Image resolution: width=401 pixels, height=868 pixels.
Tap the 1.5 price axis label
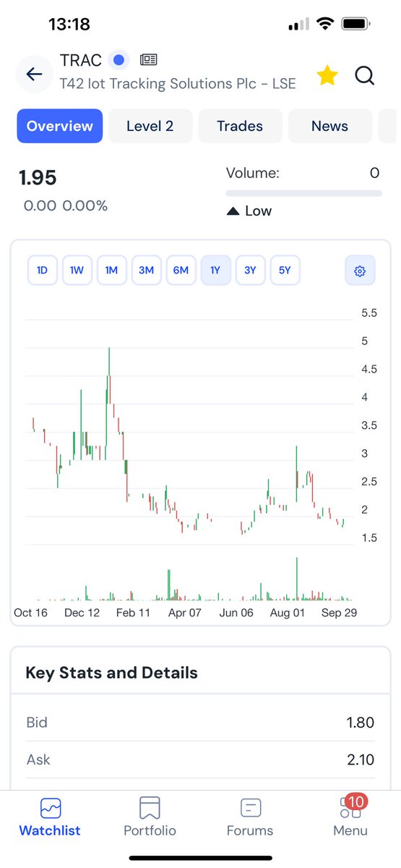click(369, 537)
